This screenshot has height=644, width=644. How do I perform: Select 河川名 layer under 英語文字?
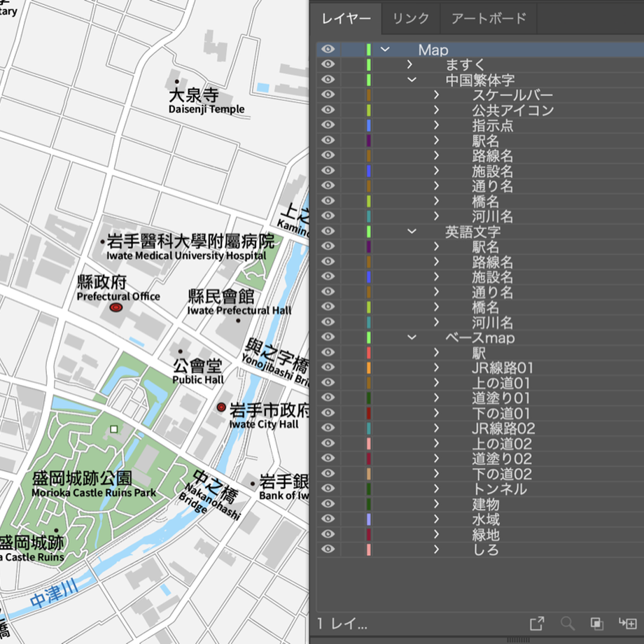pyautogui.click(x=492, y=323)
